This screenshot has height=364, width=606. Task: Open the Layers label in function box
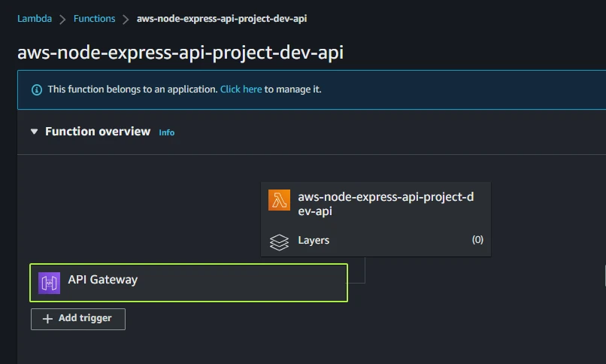tap(314, 241)
